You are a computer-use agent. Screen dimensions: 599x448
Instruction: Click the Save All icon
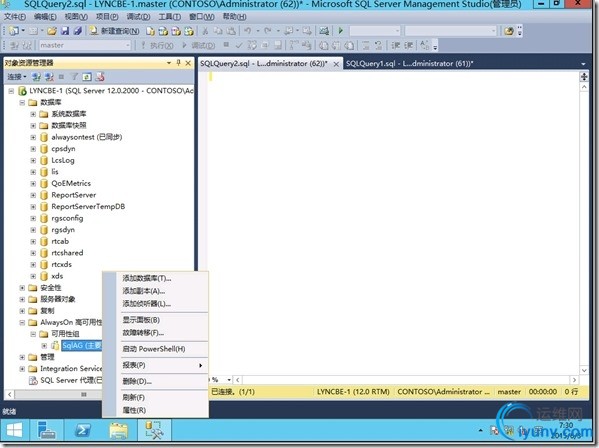point(78,31)
